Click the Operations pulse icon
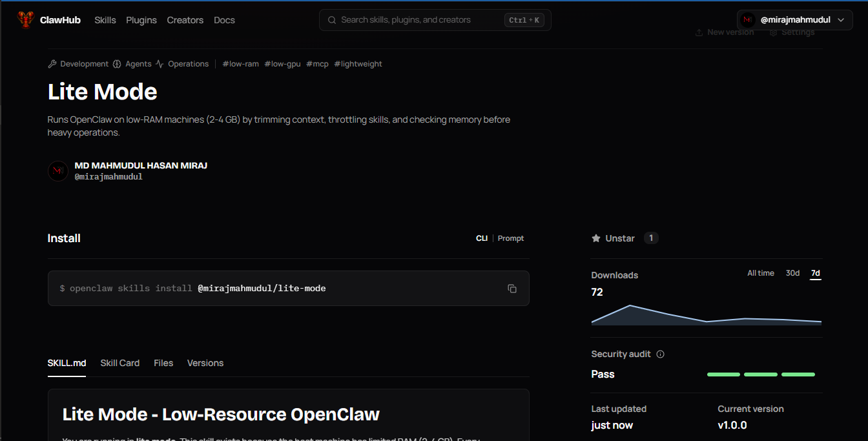The height and width of the screenshot is (441, 868). [160, 64]
